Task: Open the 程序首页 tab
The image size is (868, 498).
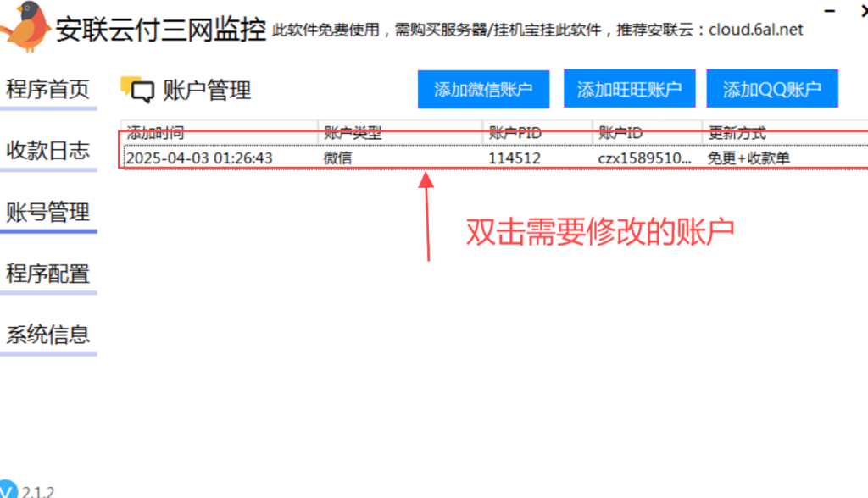Action: [48, 89]
